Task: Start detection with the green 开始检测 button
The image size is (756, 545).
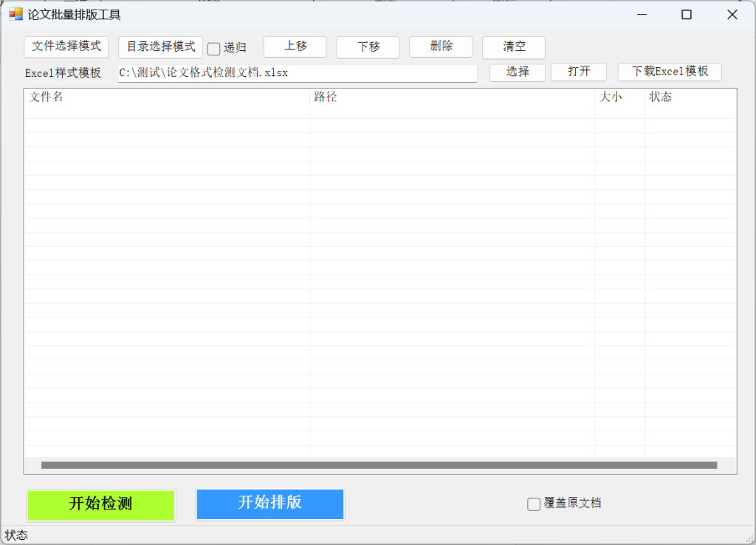Action: [x=100, y=505]
